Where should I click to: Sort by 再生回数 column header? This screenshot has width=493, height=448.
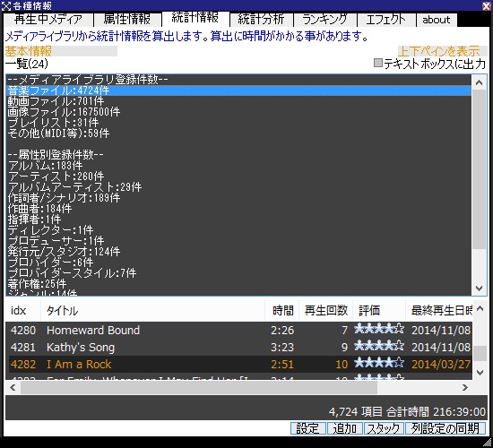click(x=325, y=311)
